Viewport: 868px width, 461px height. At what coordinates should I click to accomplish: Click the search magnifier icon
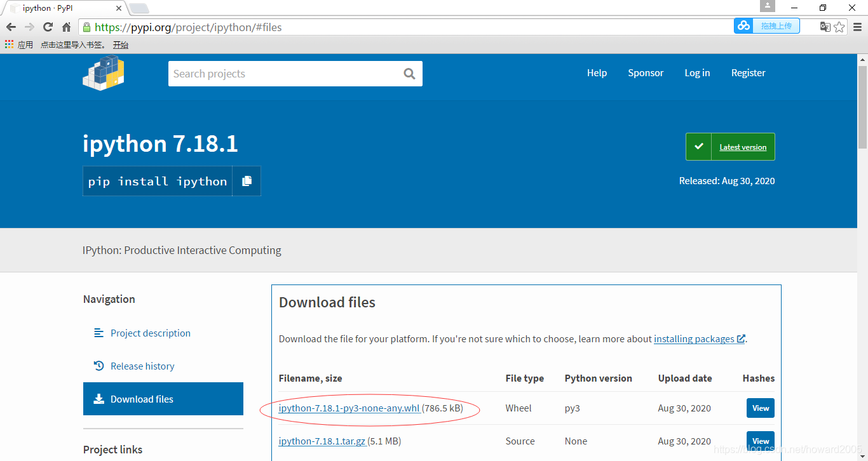point(409,74)
